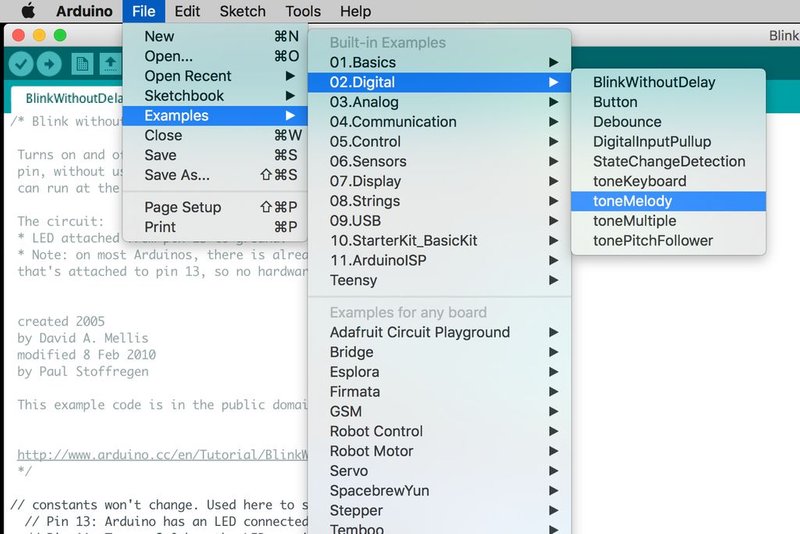The height and width of the screenshot is (534, 800).
Task: Click the Open sketch up-arrow icon
Action: [x=111, y=64]
